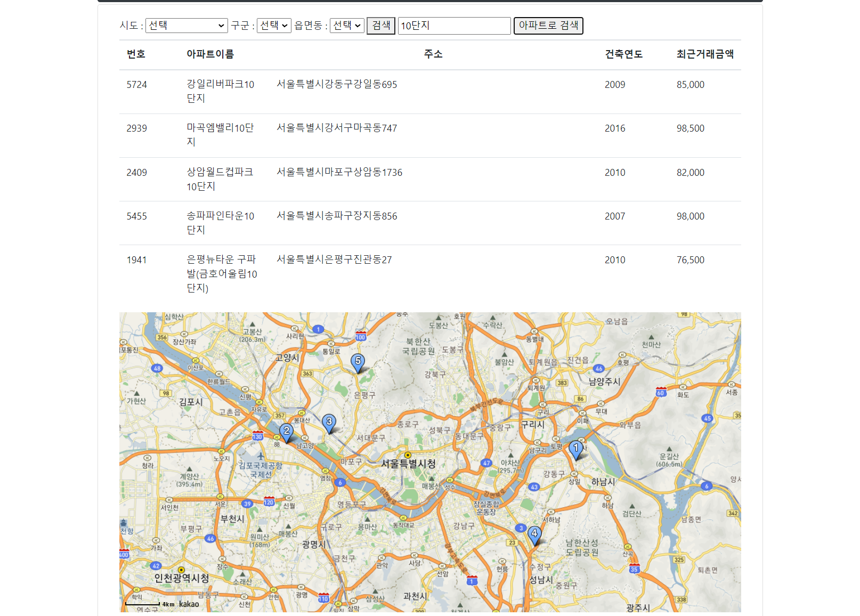Screen dimensions: 860x616
Task: Click address 서울특별시강동구강일동695 in the table
Action: [x=336, y=84]
